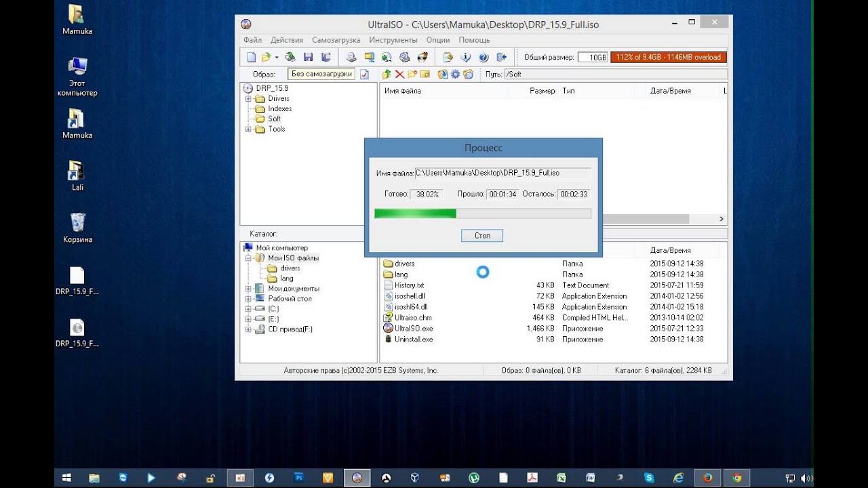Click the green Up folder arrow icon
Viewport: 868px width, 488px height.
click(387, 74)
